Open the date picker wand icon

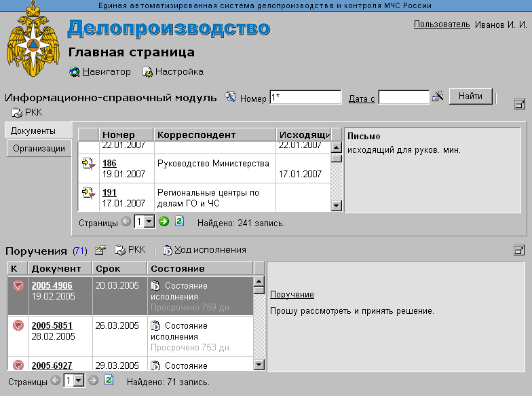click(438, 96)
